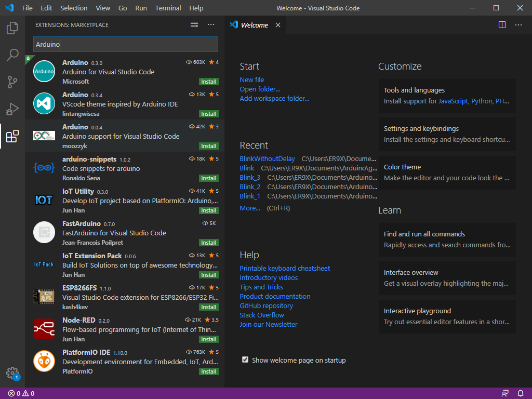532x399 pixels.
Task: Open the feedback icon in status bar
Action: click(x=505, y=394)
